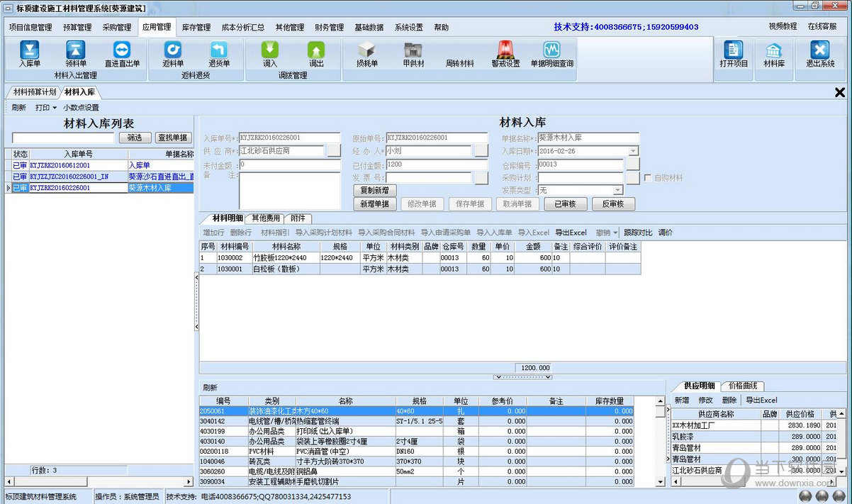Open the 采购管理 menu

pyautogui.click(x=117, y=27)
